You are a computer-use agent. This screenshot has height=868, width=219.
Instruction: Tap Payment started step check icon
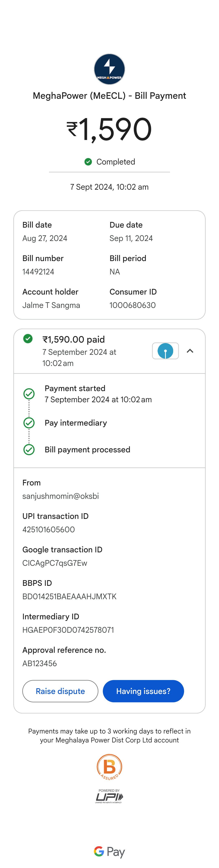point(29,394)
